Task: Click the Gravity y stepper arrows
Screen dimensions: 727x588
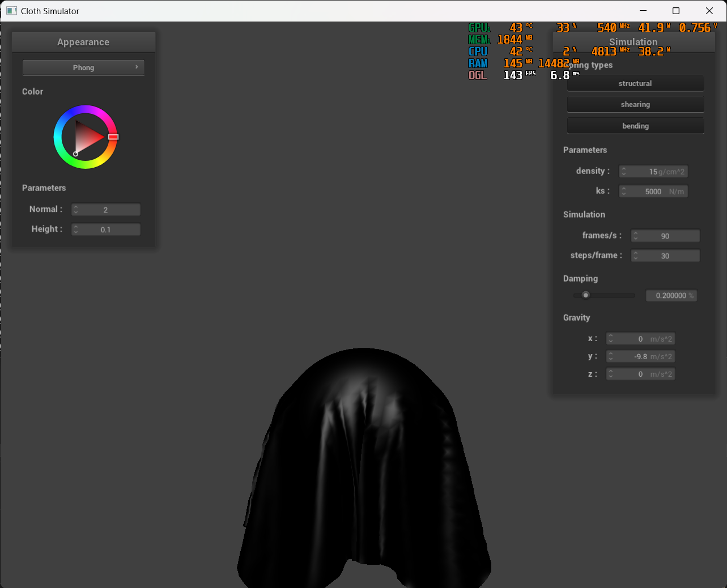Action: click(x=610, y=356)
